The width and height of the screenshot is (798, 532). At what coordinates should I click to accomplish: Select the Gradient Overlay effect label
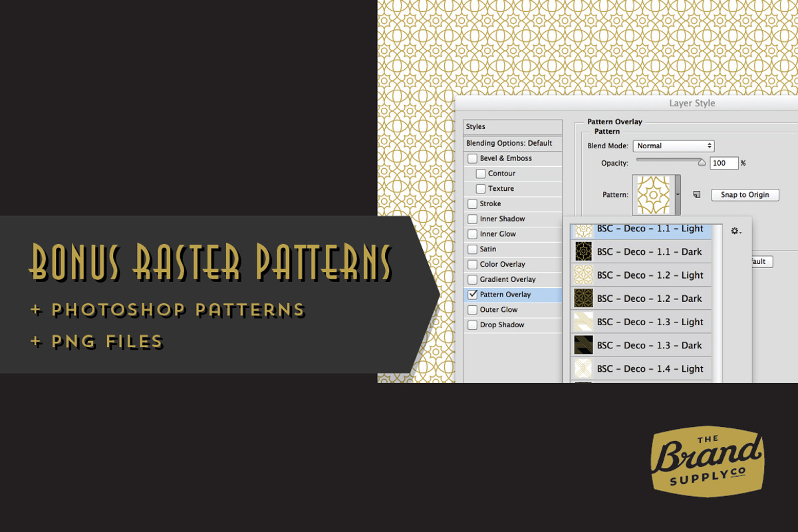[508, 280]
